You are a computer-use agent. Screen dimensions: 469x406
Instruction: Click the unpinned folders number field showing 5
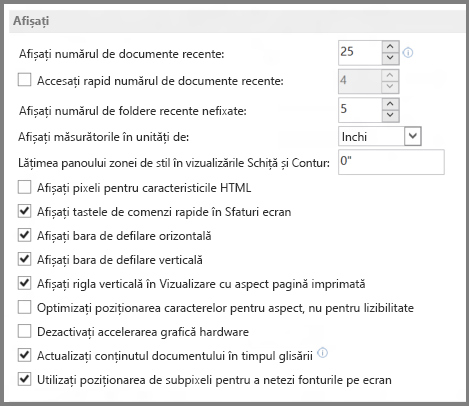click(360, 110)
